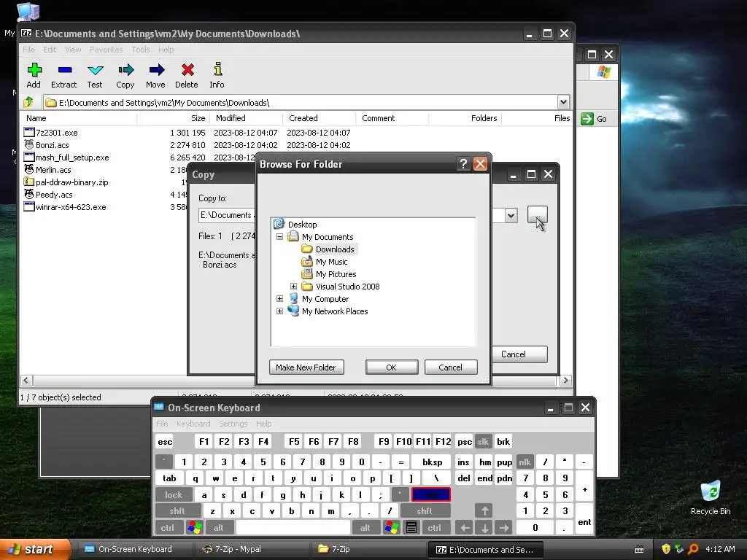Click the esc key on keyboard

(x=165, y=441)
